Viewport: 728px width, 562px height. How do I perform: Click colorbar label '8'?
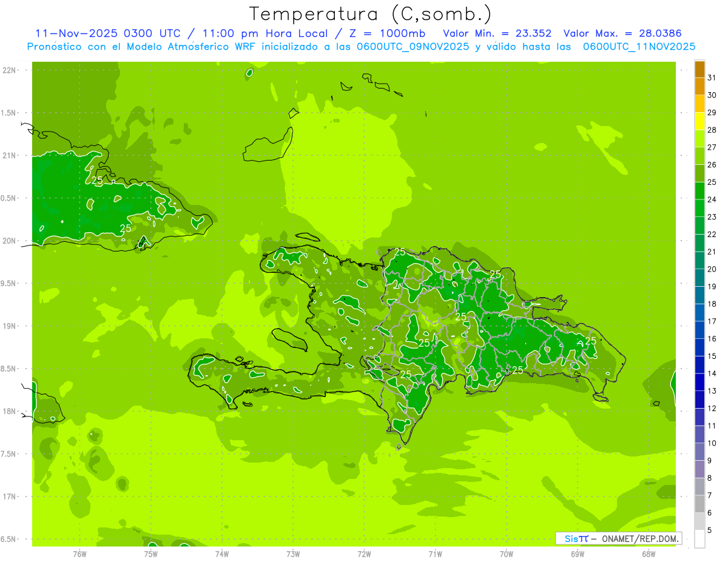tap(710, 478)
